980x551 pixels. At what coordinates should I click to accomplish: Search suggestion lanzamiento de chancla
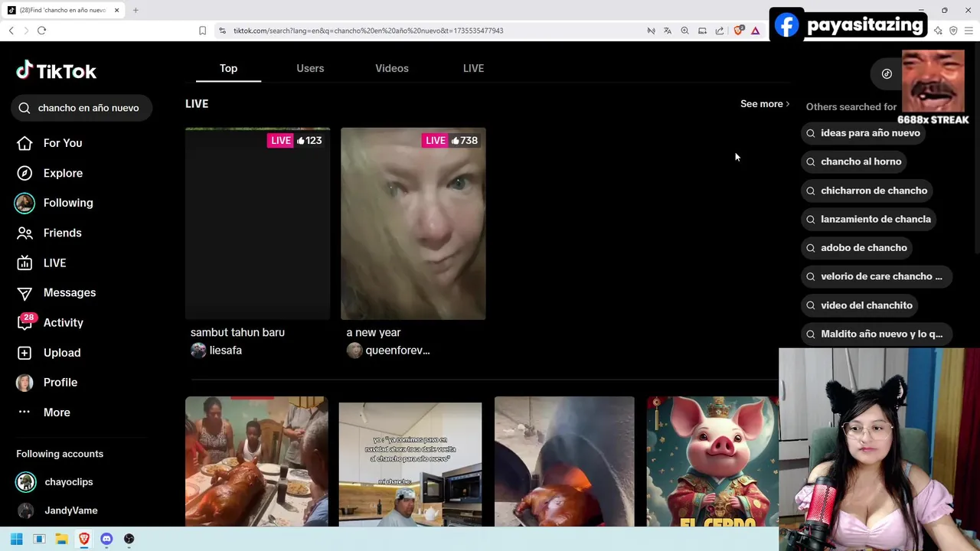point(868,219)
